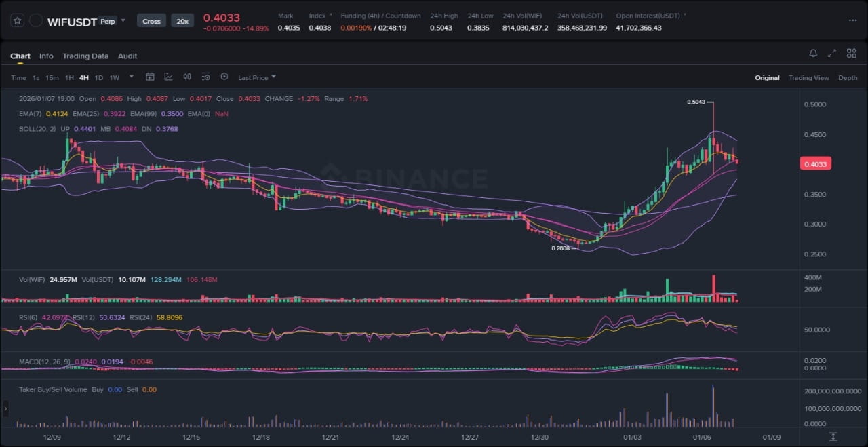Select the 1D timeframe interval
Viewport: 868px width, 447px height.
99,78
